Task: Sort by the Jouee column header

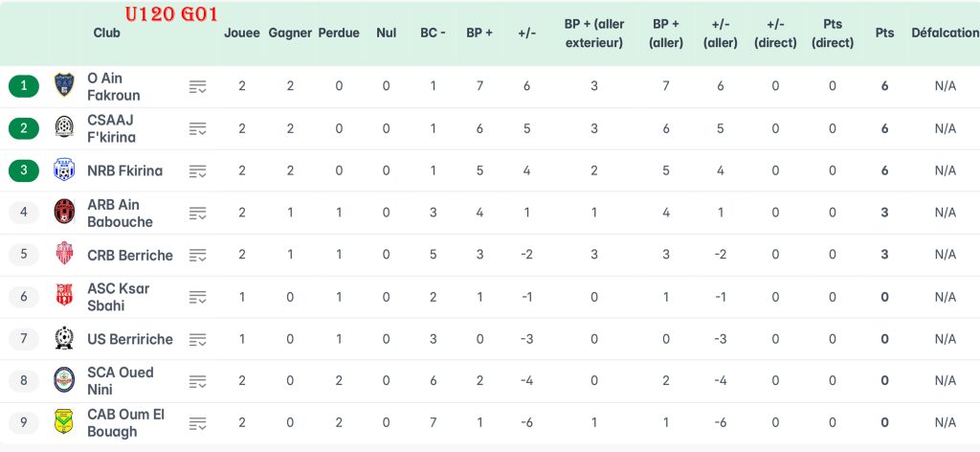Action: (x=242, y=33)
